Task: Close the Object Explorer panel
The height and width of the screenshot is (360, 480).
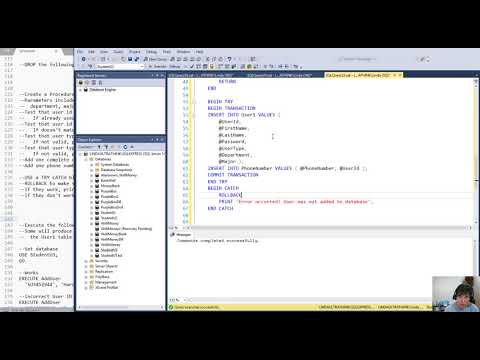Action: pyautogui.click(x=162, y=140)
